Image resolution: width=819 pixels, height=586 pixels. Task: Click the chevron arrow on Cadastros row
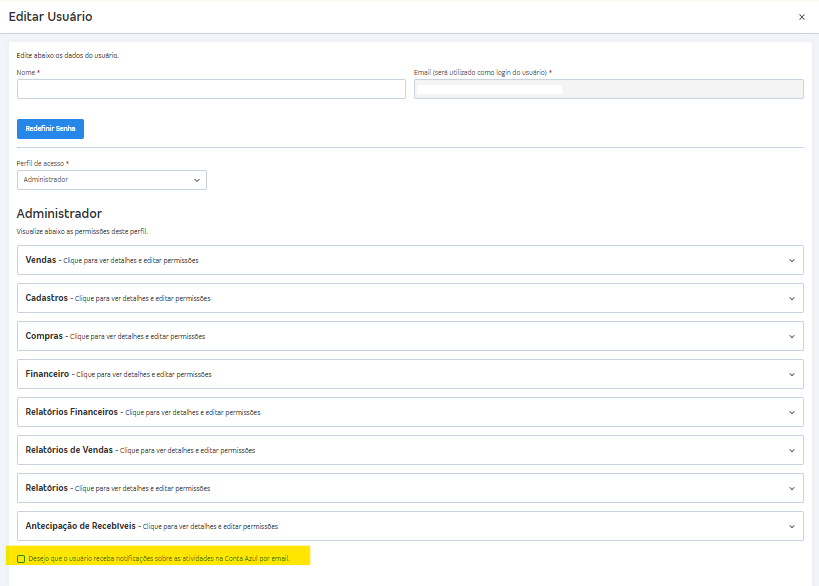pyautogui.click(x=792, y=298)
